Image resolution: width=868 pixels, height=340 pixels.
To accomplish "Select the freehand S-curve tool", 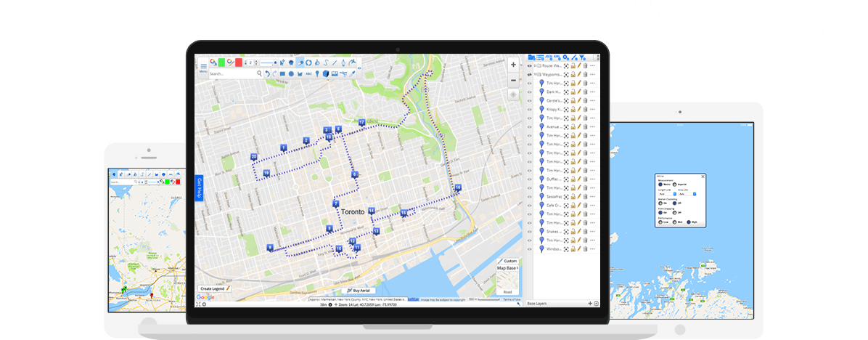I will tap(326, 62).
